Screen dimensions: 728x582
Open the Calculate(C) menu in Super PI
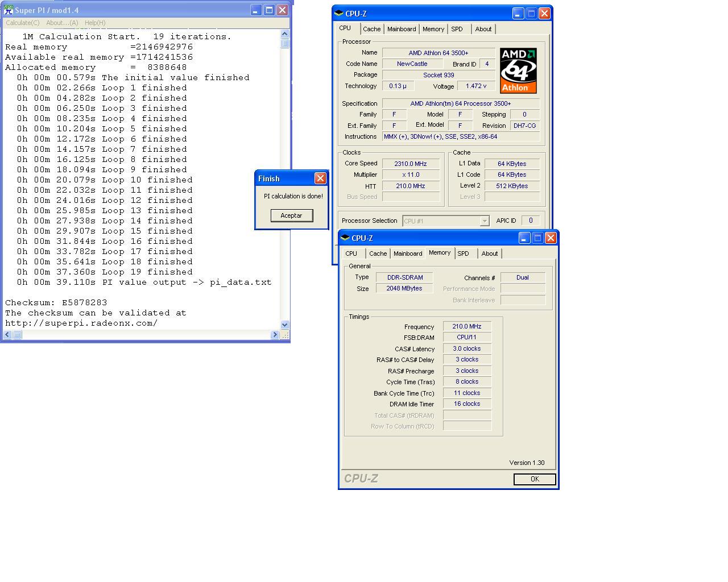tap(23, 23)
